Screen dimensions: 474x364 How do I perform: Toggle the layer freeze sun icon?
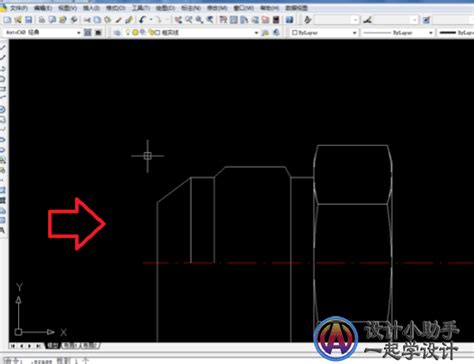[135, 32]
